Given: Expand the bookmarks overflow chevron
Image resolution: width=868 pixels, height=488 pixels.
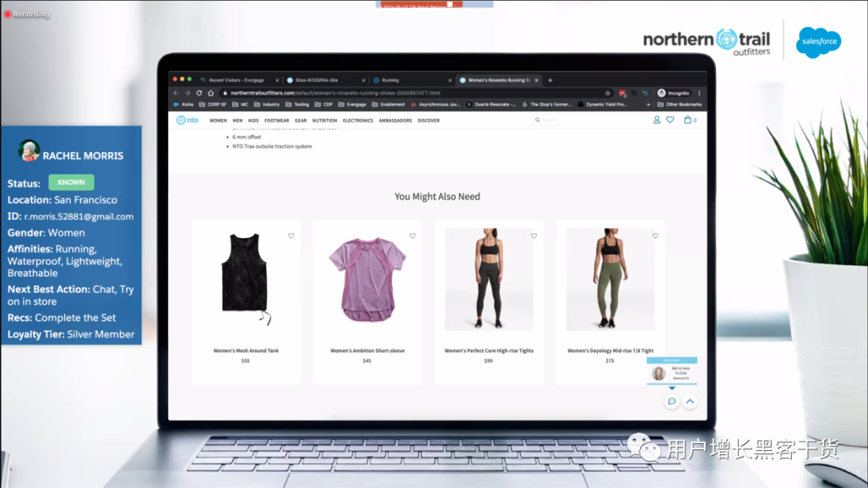Looking at the screenshot, I should (x=649, y=105).
